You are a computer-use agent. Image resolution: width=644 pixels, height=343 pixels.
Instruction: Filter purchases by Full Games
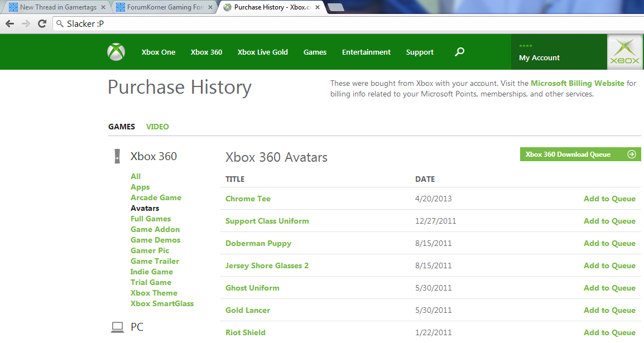click(x=151, y=219)
